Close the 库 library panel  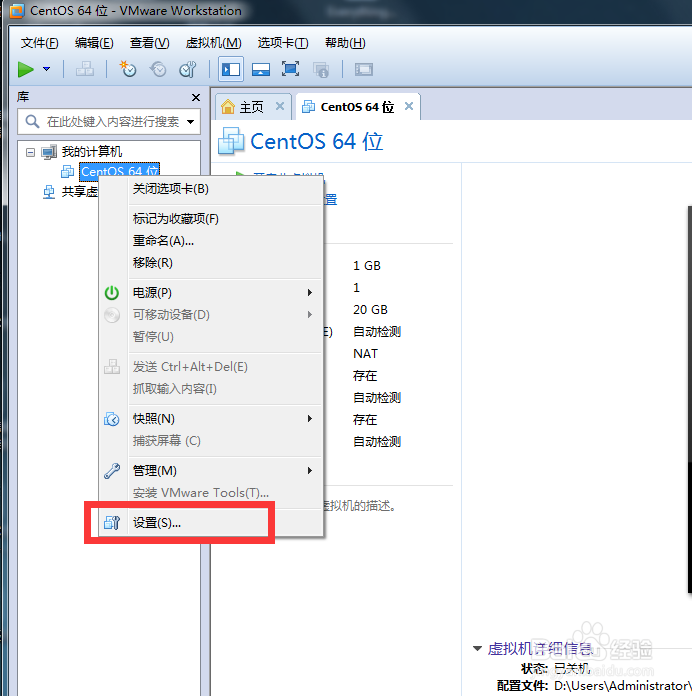tap(195, 97)
